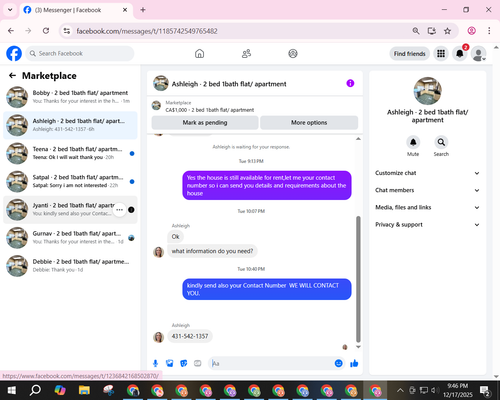Open the taskbar clock and date
Image resolution: width=500 pixels, height=400 pixels.
coord(458,390)
